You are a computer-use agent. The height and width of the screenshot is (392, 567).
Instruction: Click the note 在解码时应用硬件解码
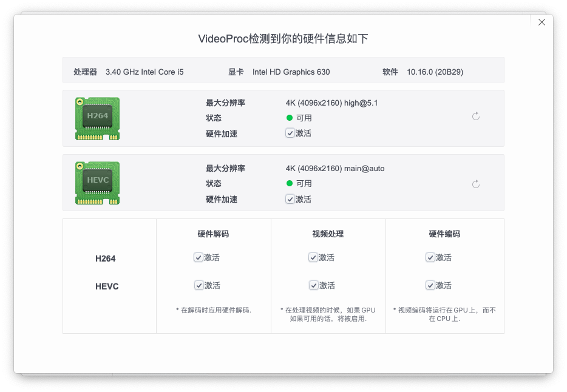213,310
